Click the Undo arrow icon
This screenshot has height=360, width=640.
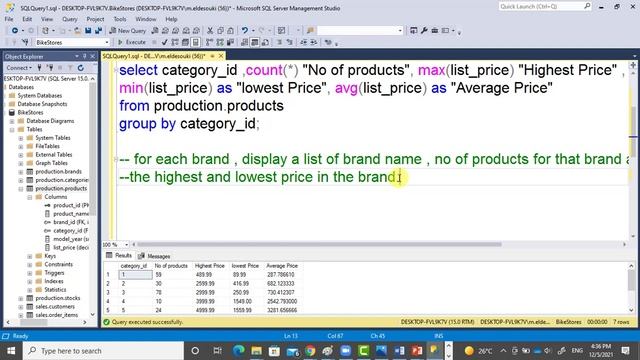(x=244, y=31)
